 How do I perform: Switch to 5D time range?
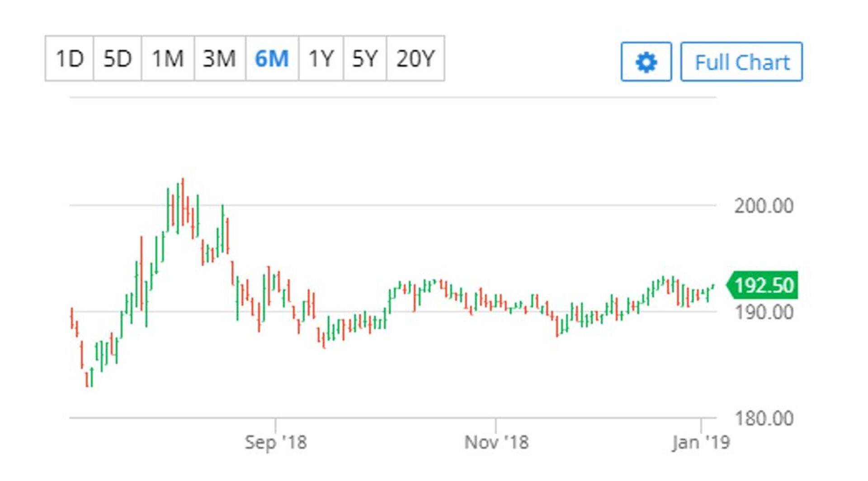tap(118, 58)
